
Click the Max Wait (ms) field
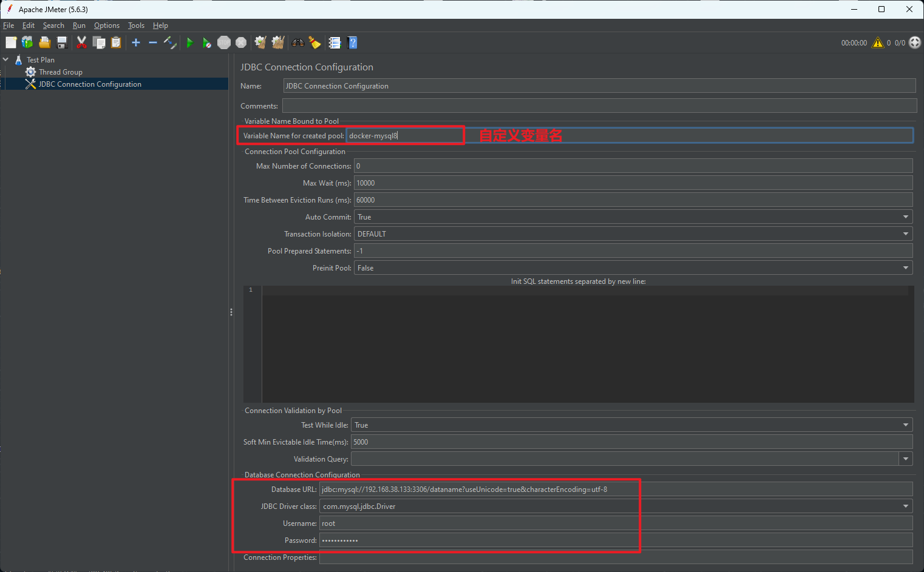633,183
